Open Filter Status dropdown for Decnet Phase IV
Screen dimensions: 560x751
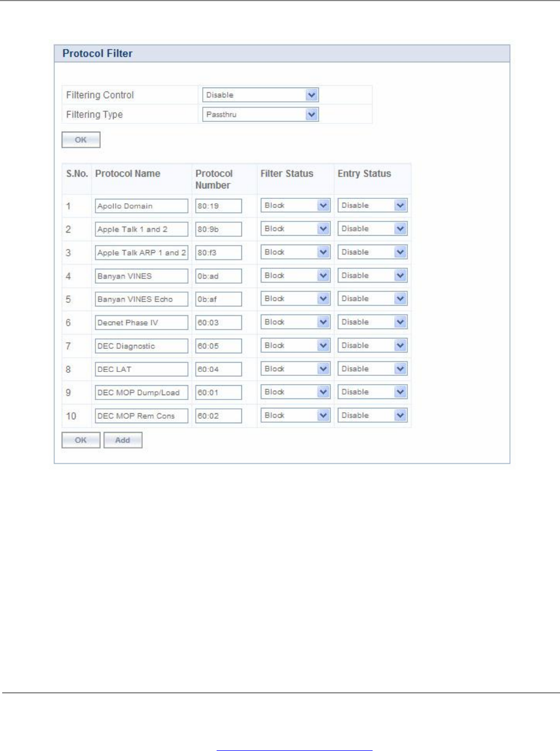pyautogui.click(x=295, y=322)
